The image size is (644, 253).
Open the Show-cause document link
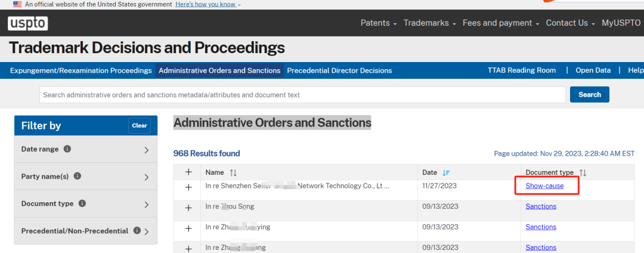[544, 186]
